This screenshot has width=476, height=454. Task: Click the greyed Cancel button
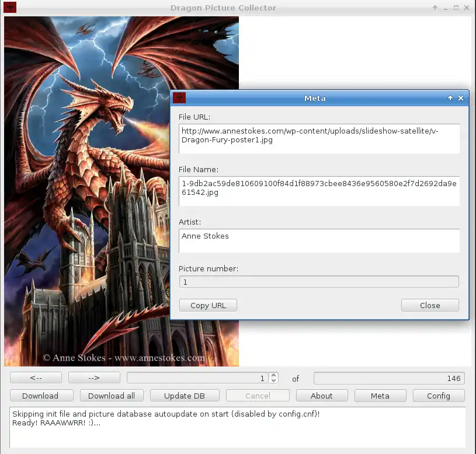coord(258,396)
